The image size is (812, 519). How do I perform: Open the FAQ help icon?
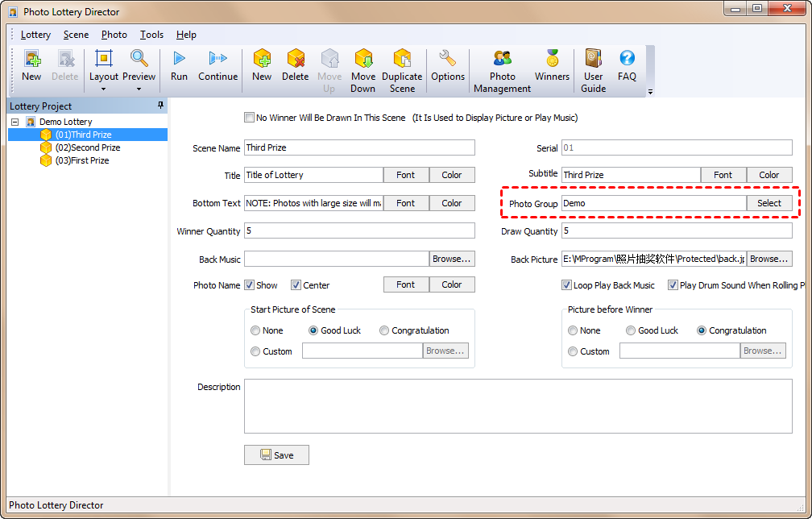(x=627, y=58)
